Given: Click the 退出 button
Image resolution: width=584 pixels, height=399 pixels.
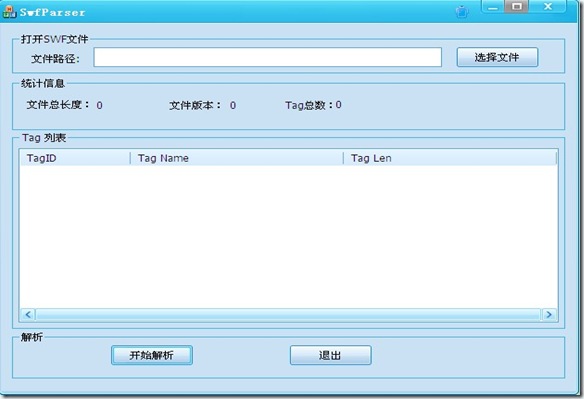Looking at the screenshot, I should click(x=330, y=355).
